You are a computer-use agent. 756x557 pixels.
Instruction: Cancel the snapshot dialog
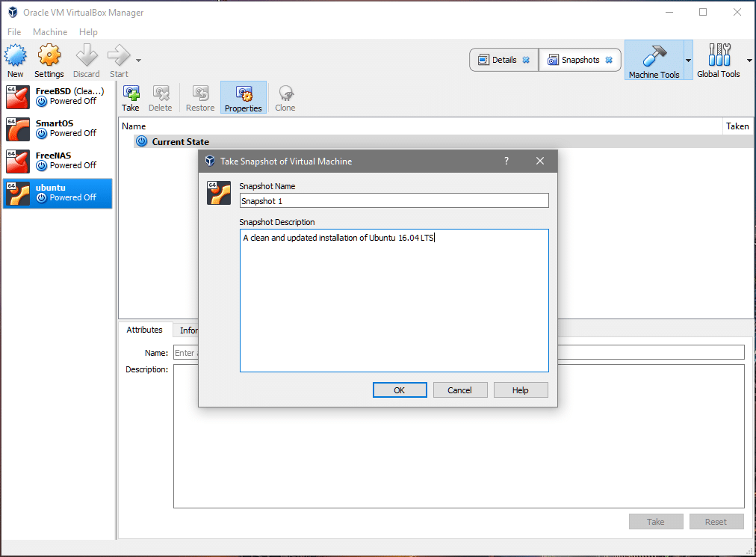459,390
